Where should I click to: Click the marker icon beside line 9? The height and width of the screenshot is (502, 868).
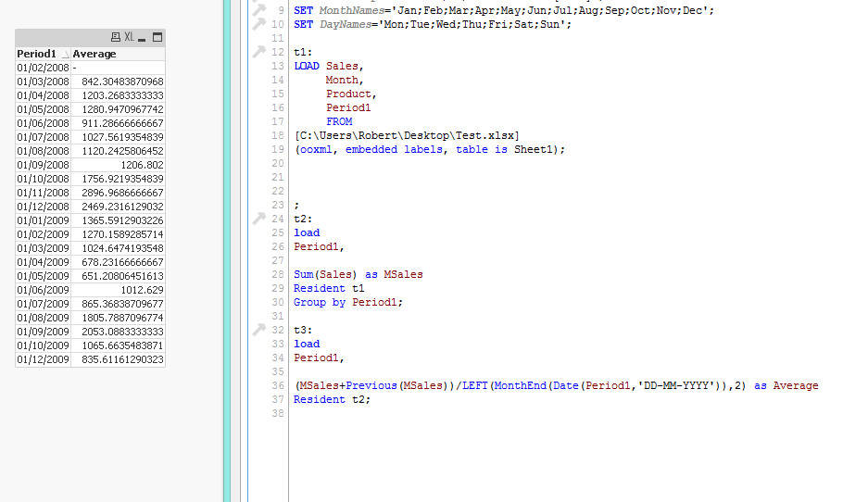(259, 10)
